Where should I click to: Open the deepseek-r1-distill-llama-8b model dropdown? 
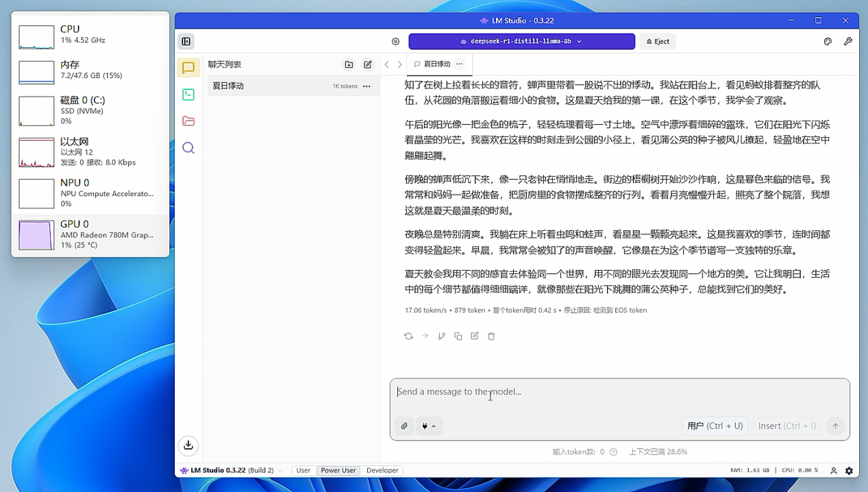tap(521, 41)
